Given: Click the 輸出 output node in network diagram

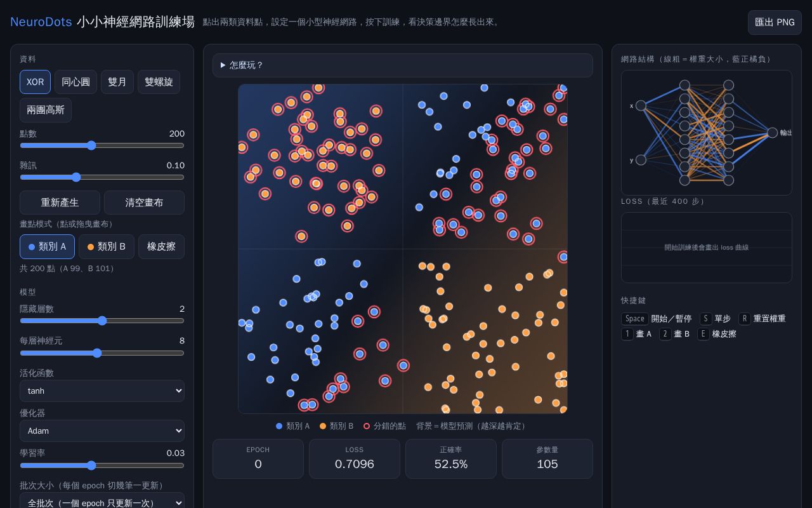Looking at the screenshot, I should coord(772,133).
